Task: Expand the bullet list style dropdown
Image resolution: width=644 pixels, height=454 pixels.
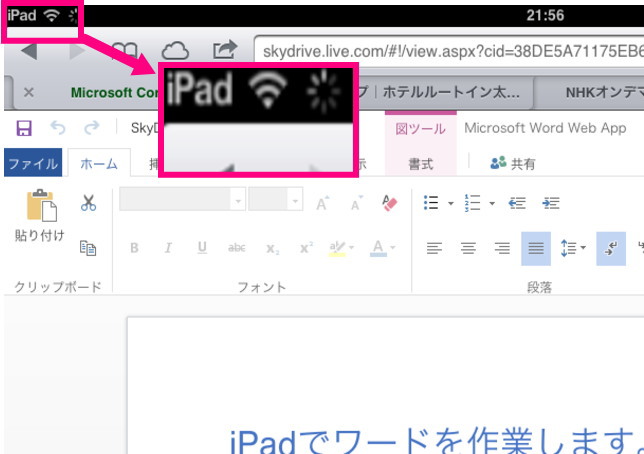Action: coord(451,203)
